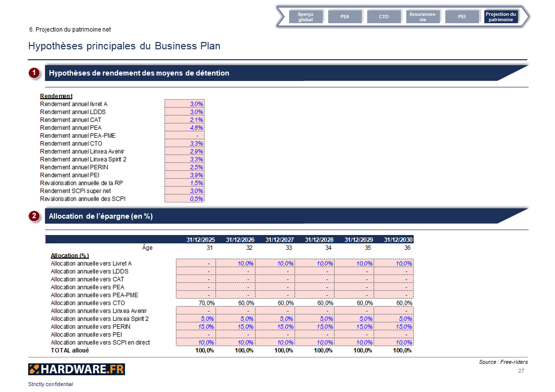Click the HARDWARE.FR logo
Image resolution: width=555 pixels, height=392 pixels.
(x=77, y=369)
